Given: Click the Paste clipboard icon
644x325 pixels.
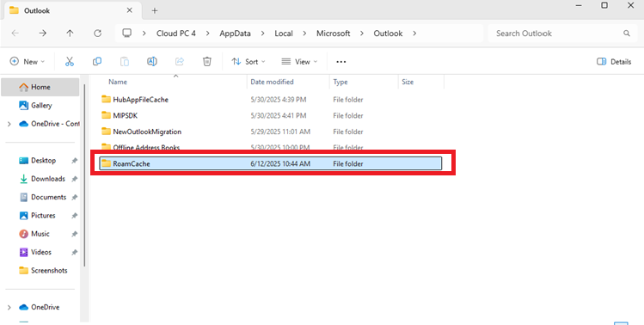Looking at the screenshot, I should (x=125, y=62).
